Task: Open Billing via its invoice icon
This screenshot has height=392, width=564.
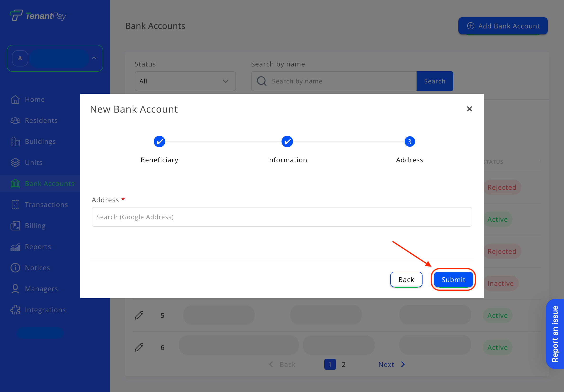Action: point(15,226)
